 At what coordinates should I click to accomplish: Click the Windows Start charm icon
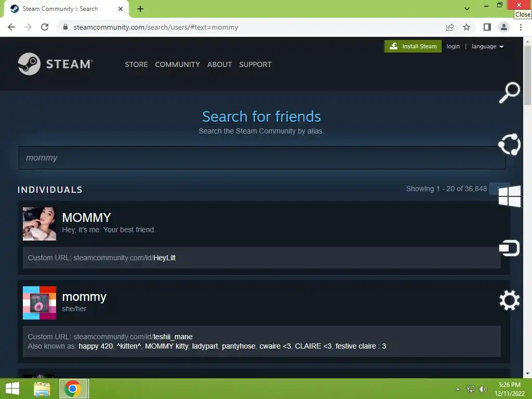[x=509, y=196]
